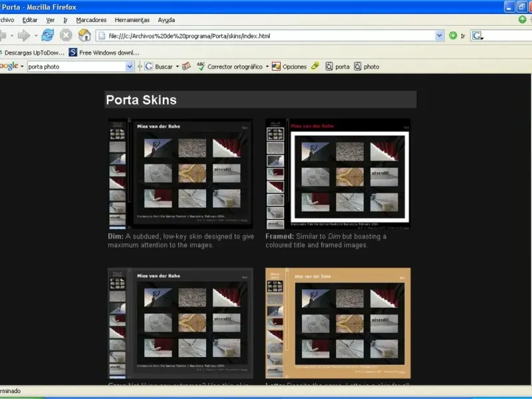Open the Descargas UpToDow... bookmark
Image resolution: width=532 pixels, height=399 pixels.
(x=31, y=53)
